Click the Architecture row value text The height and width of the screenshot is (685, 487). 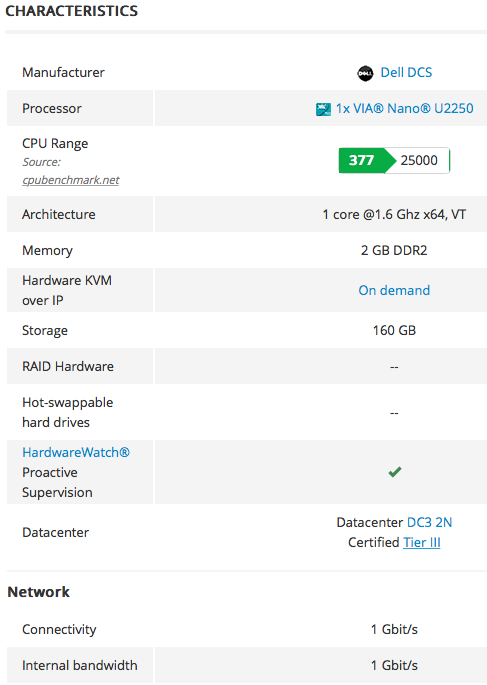point(394,214)
